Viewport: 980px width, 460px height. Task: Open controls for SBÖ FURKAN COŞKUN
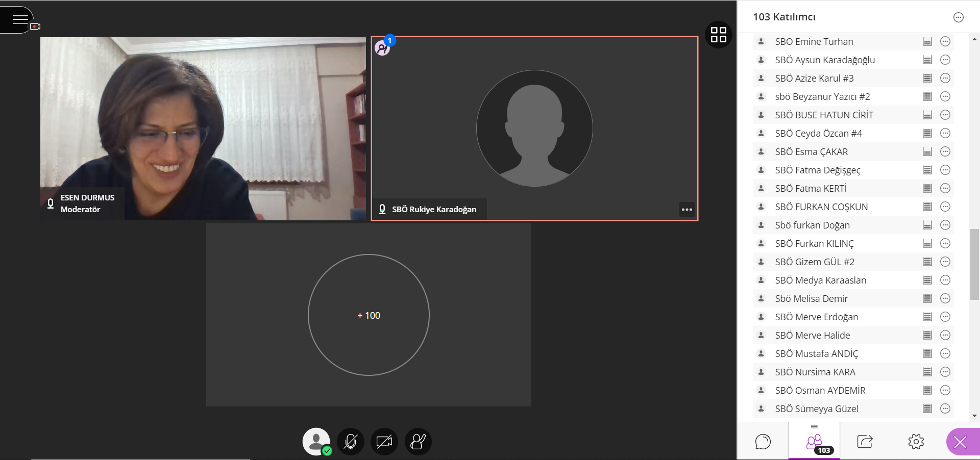[945, 207]
